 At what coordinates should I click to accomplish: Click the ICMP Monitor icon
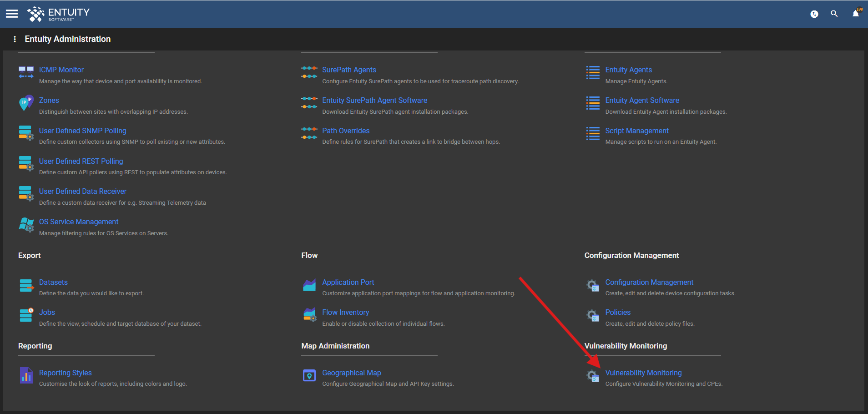click(x=26, y=72)
